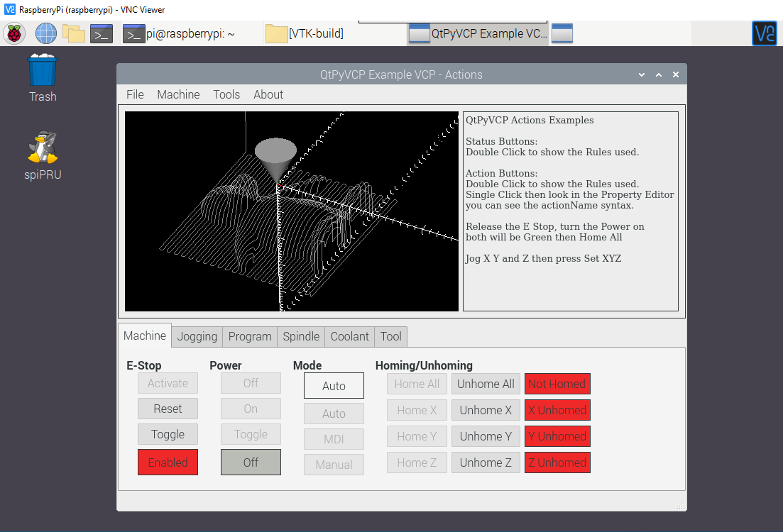
Task: Click the red Y Unhomed indicator
Action: coord(557,436)
